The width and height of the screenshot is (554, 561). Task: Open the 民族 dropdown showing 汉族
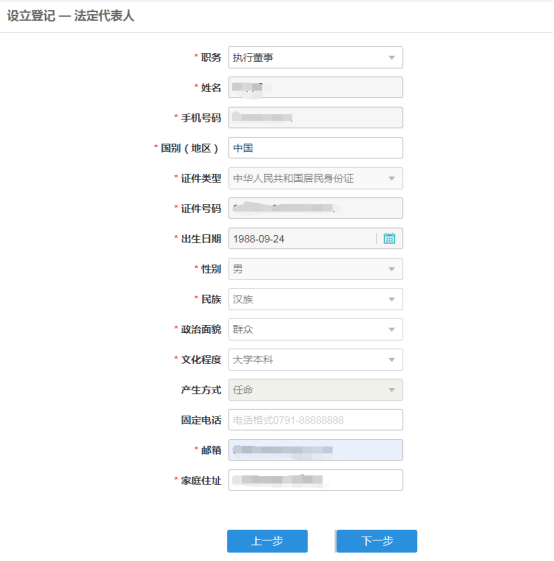point(315,299)
